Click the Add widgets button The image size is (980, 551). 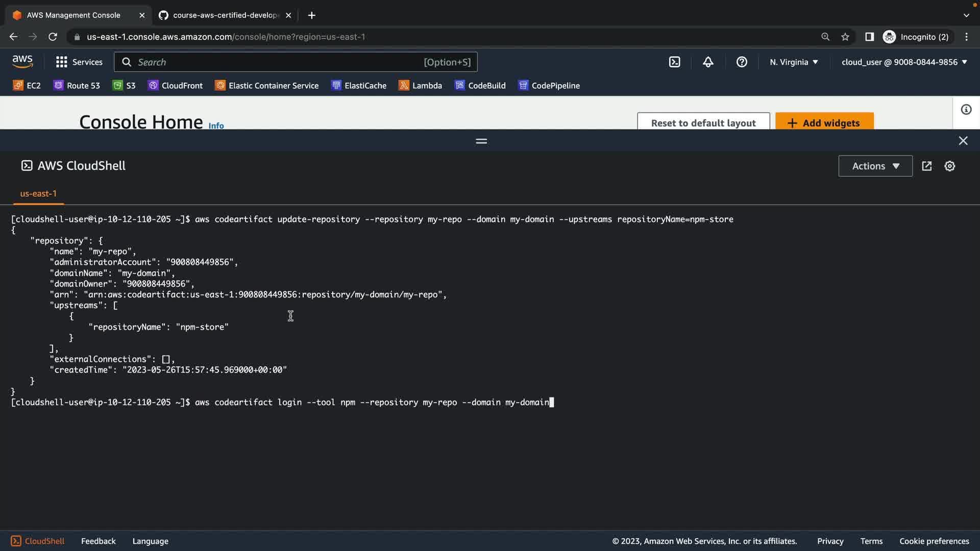click(824, 122)
